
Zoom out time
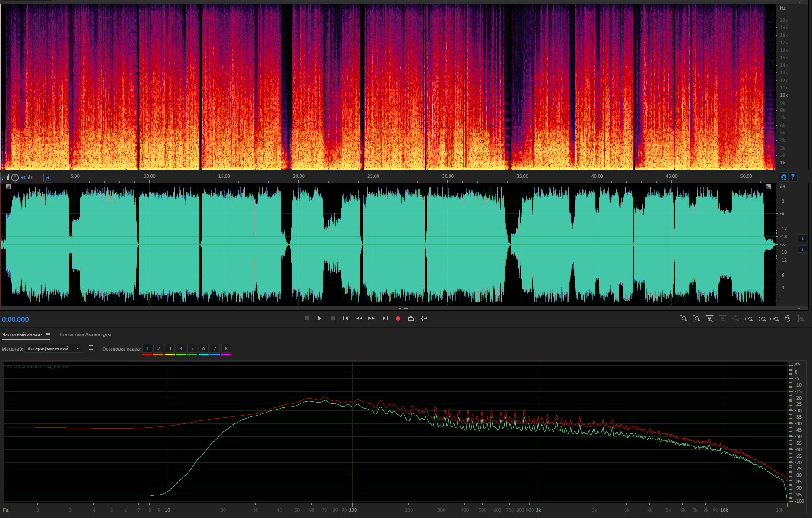tap(723, 319)
